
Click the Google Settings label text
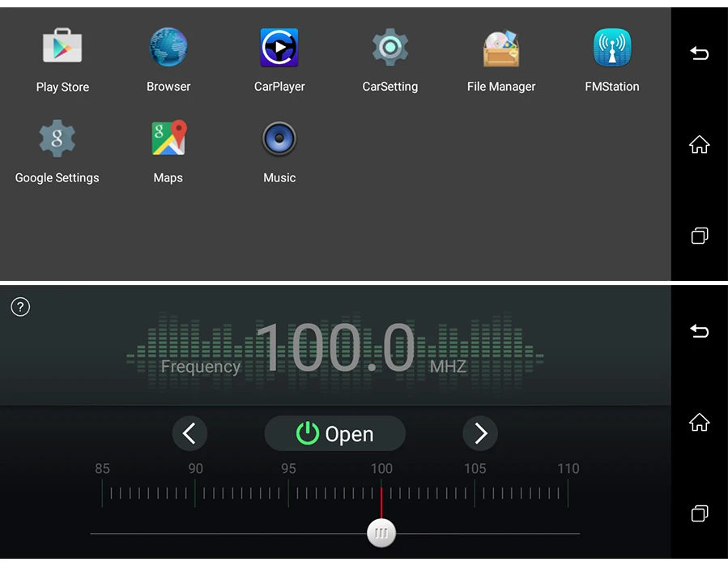[x=57, y=178]
